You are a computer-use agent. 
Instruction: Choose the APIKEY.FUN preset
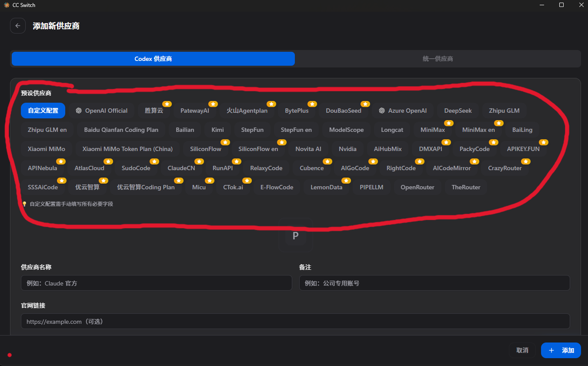tap(523, 149)
